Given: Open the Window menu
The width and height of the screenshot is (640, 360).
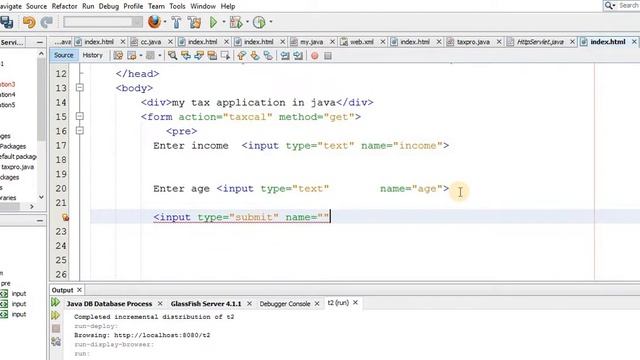Looking at the screenshot, I should click(203, 6).
